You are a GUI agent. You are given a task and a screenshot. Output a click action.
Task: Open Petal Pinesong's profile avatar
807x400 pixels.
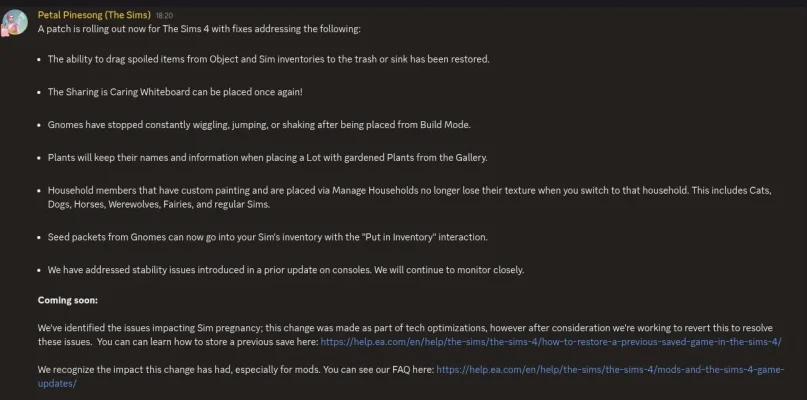point(14,22)
